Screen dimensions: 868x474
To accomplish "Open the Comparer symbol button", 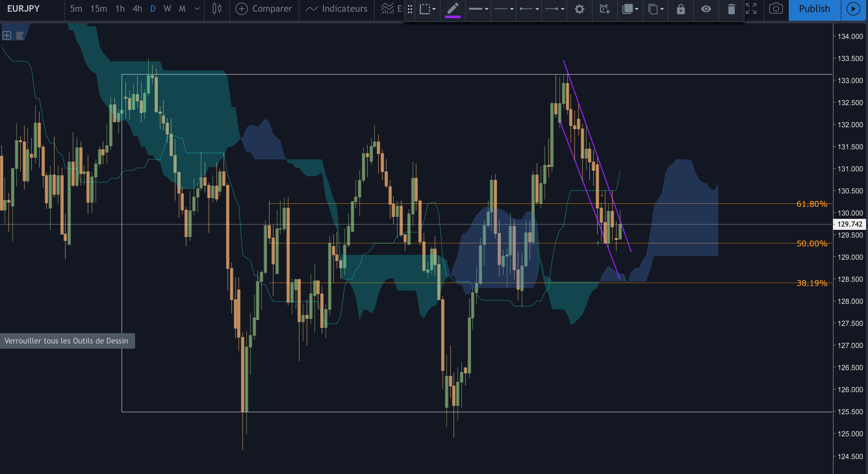I will 264,9.
